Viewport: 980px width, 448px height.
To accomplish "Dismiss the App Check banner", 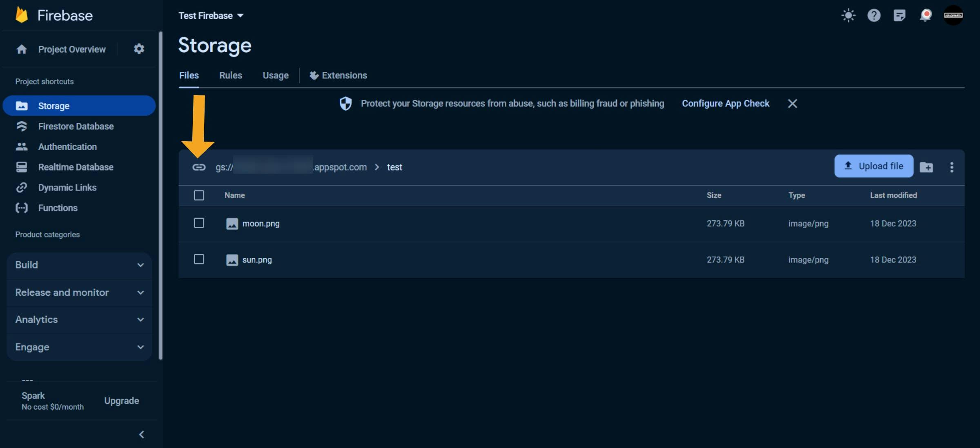I will point(792,104).
